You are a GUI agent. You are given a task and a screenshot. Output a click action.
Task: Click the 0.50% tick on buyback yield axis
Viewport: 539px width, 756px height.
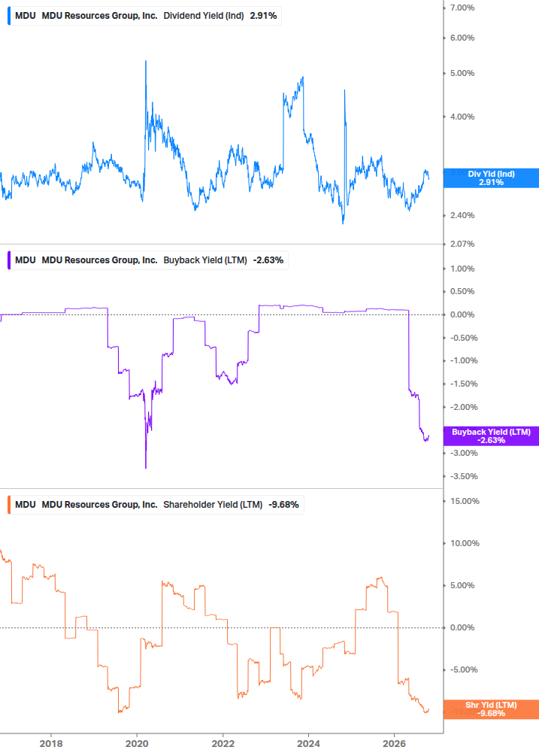tap(462, 291)
